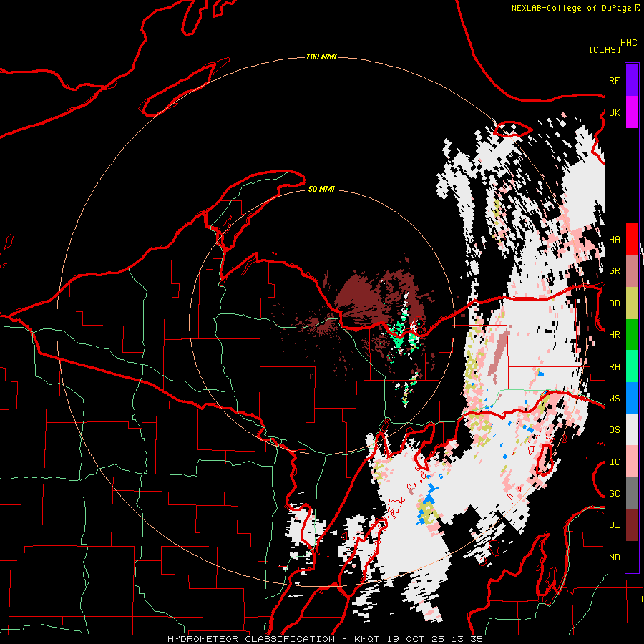
Task: Click the pink IC legend swatch
Action: [x=632, y=462]
